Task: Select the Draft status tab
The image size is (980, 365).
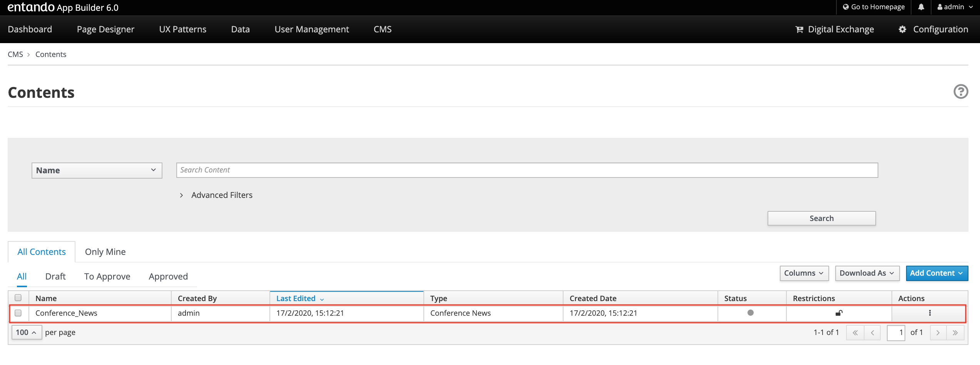Action: point(55,276)
